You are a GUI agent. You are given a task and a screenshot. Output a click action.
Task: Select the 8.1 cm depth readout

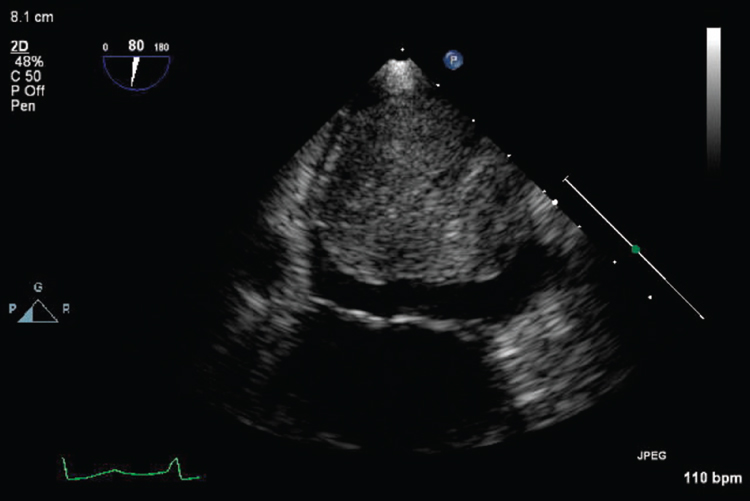[x=22, y=15]
